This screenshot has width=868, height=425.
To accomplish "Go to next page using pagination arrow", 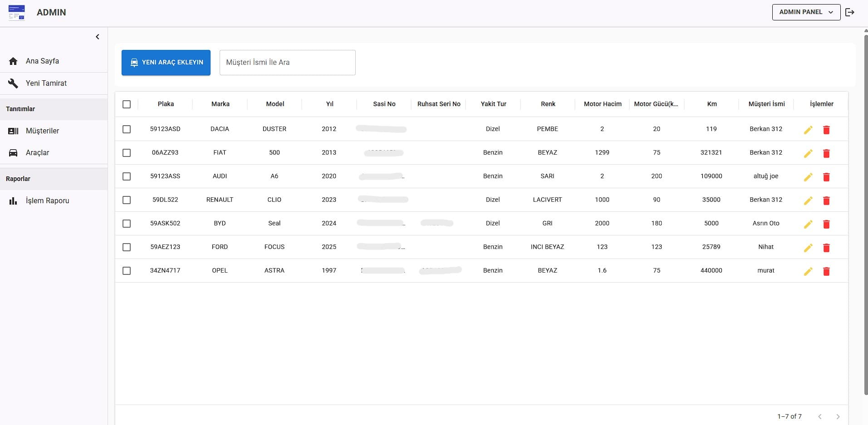I will coord(838,416).
